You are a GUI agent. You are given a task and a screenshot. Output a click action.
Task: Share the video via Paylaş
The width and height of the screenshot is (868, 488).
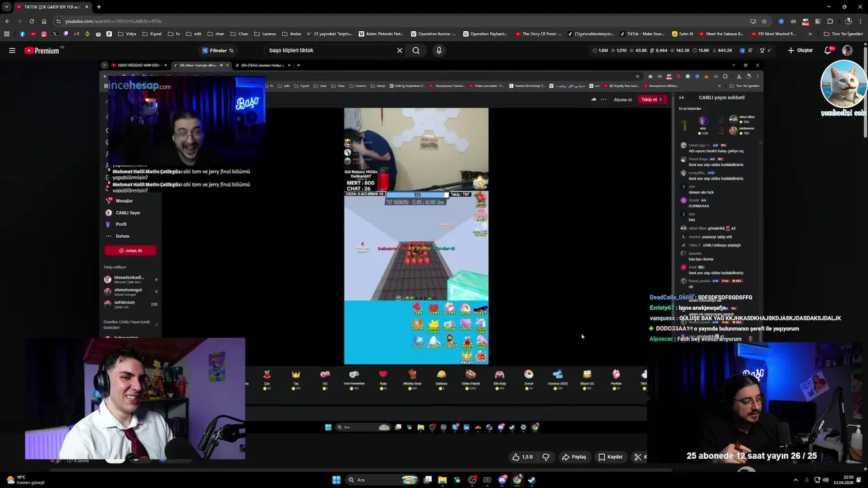click(574, 457)
